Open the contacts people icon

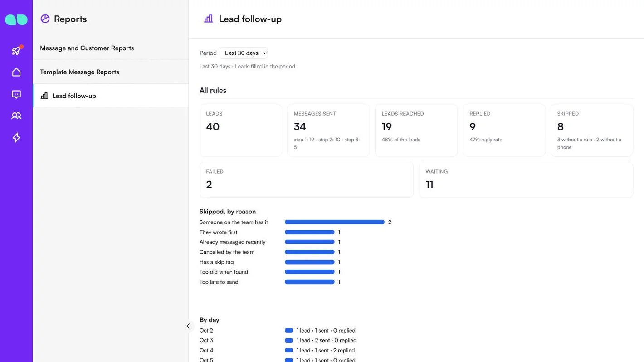click(16, 116)
